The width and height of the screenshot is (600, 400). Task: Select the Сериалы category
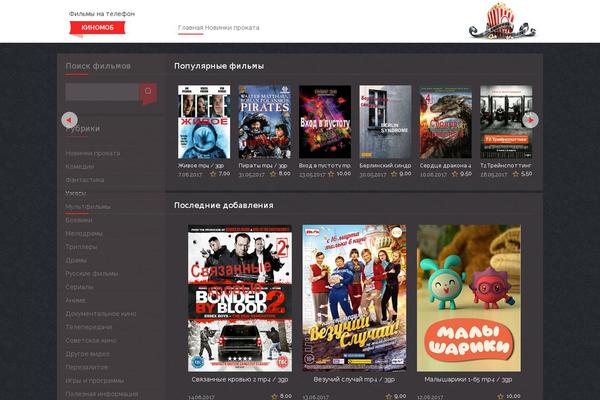click(79, 287)
